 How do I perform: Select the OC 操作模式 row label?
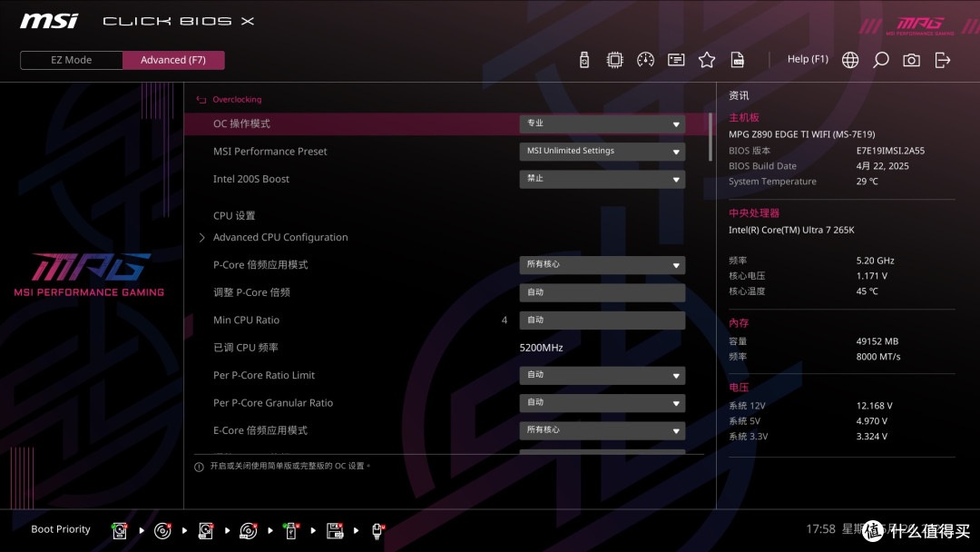click(x=241, y=123)
